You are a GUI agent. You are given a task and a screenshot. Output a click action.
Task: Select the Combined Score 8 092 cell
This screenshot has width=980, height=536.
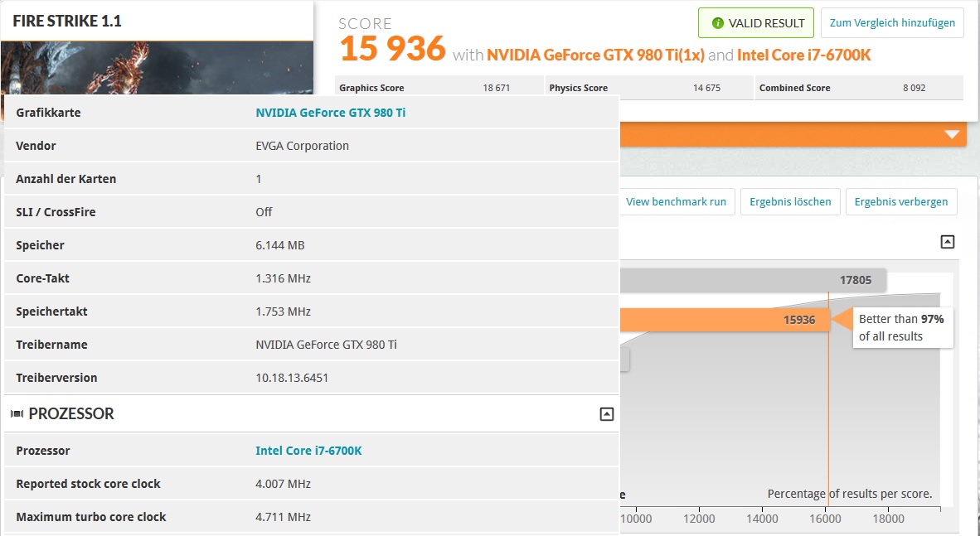tap(860, 88)
